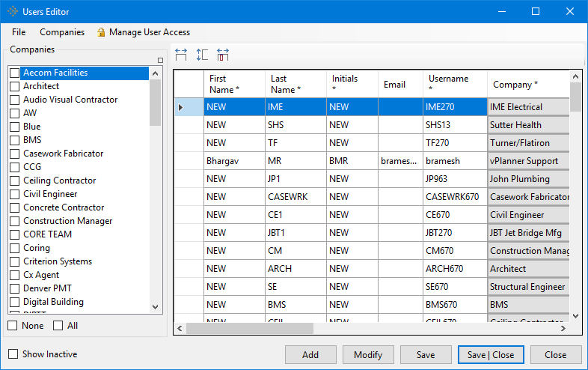
Task: Click the fit selected column width icon
Action: (x=223, y=55)
